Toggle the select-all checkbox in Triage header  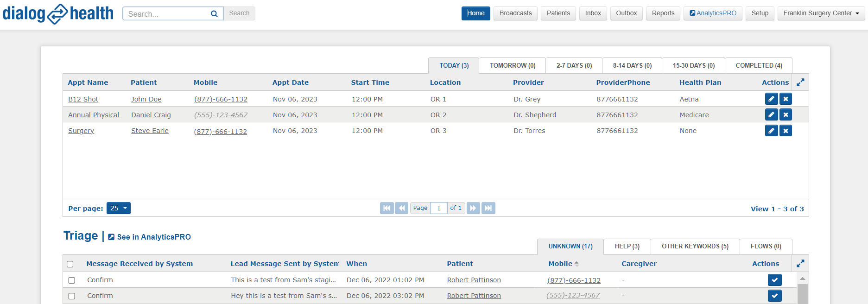point(70,264)
